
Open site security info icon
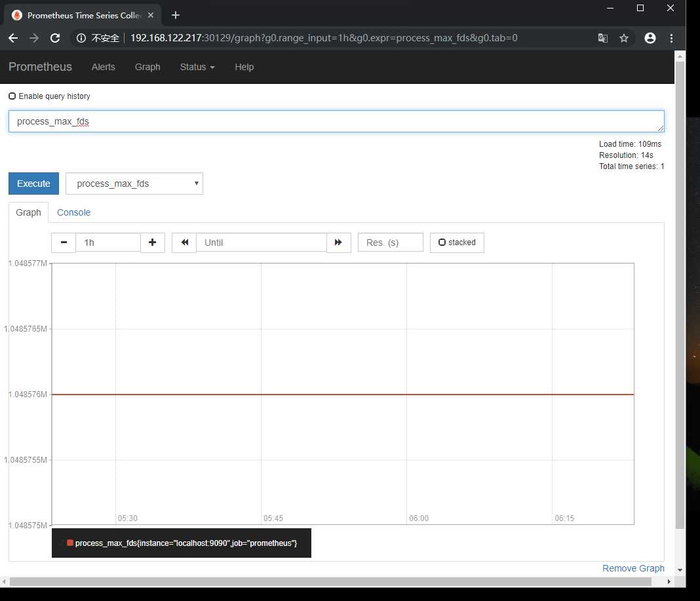81,38
